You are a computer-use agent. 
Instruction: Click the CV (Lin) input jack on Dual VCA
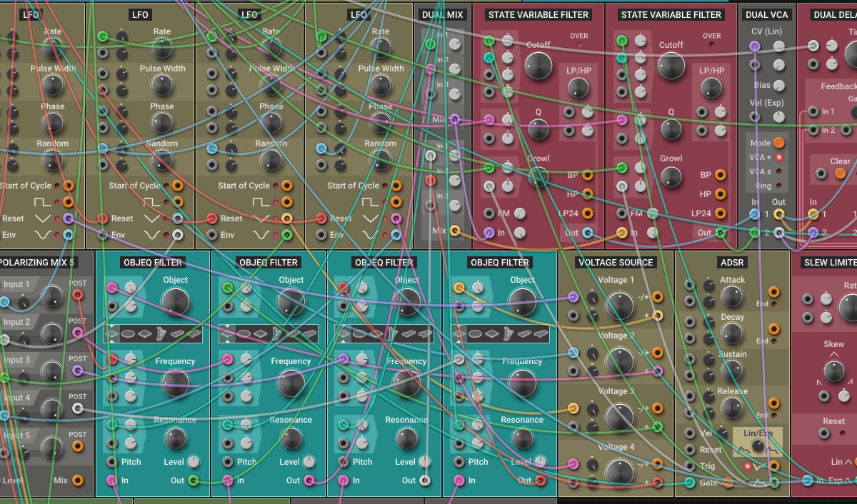(755, 46)
